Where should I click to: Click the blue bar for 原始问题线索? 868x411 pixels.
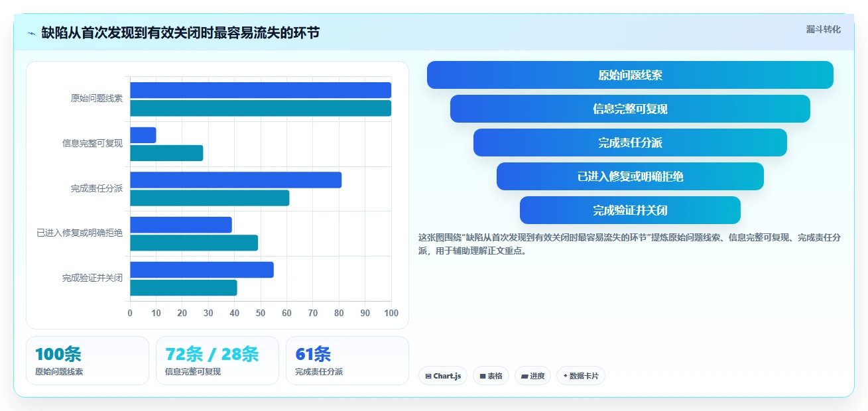point(261,90)
